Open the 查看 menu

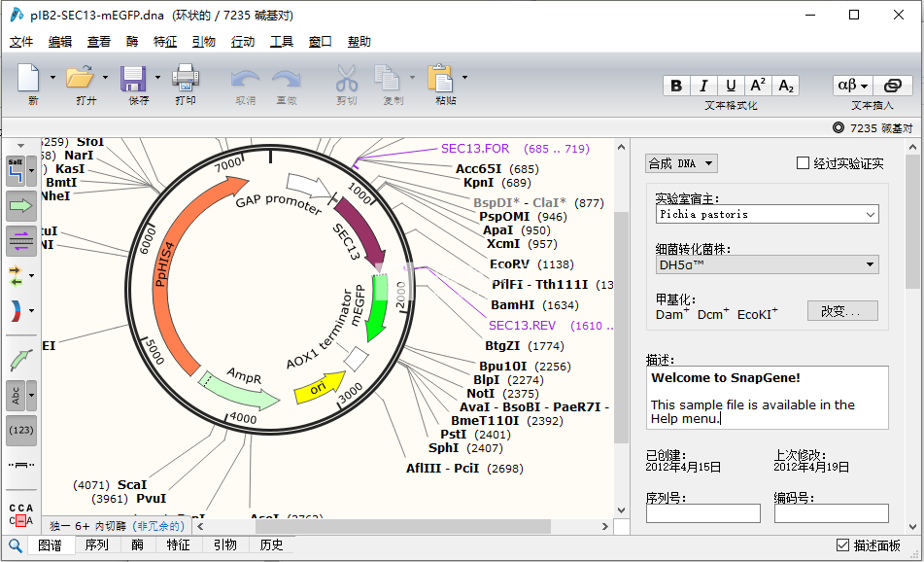pyautogui.click(x=99, y=41)
